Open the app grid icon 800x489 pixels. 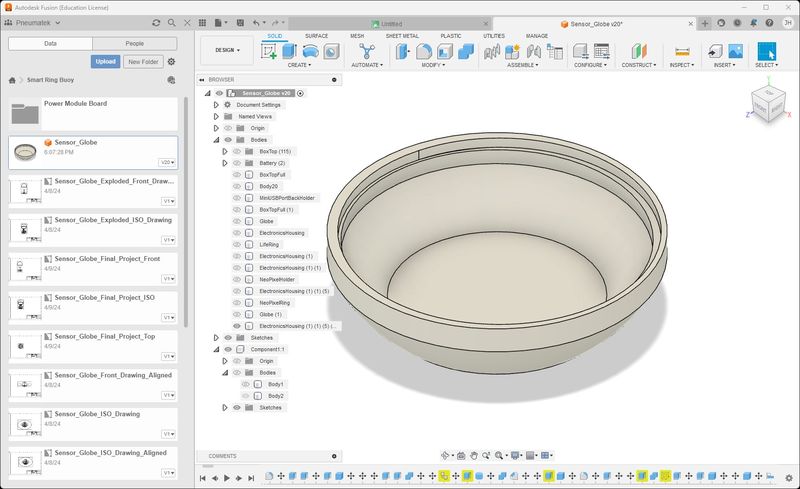click(203, 23)
